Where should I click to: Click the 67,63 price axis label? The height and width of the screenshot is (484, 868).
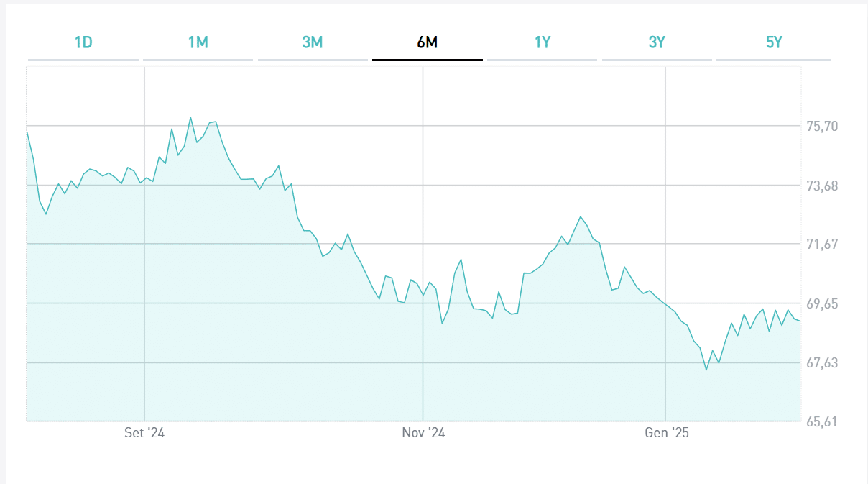pyautogui.click(x=823, y=363)
